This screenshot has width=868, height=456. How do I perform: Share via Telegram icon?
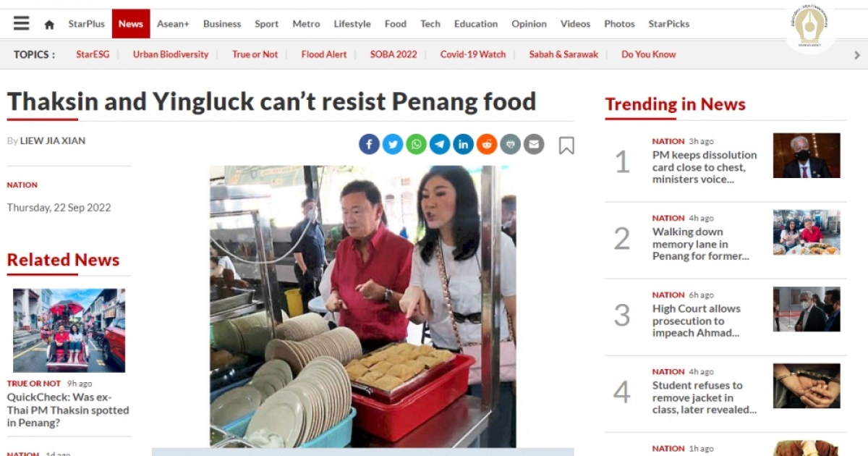440,144
